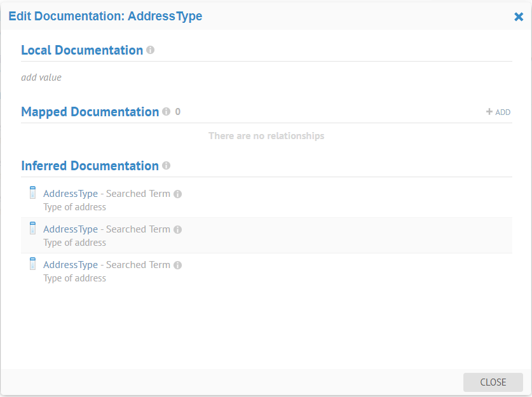Image resolution: width=532 pixels, height=397 pixels.
Task: Add a new mapped documentation relationship
Action: click(498, 112)
